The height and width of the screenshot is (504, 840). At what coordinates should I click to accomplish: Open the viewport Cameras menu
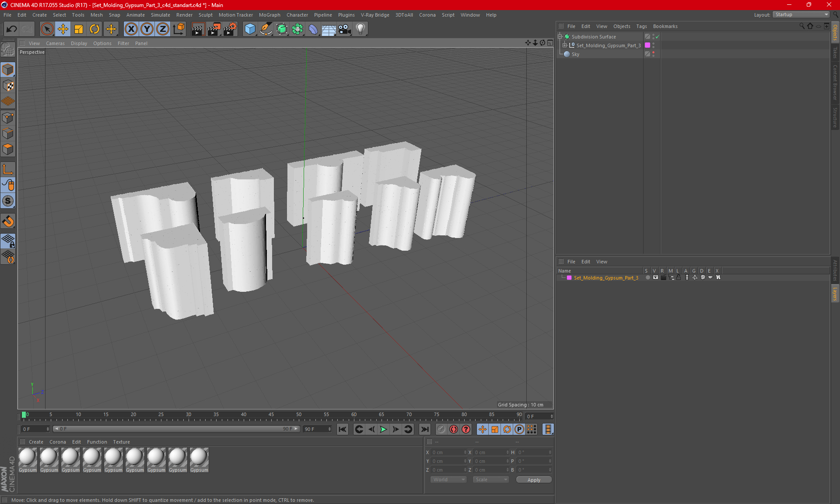point(55,43)
